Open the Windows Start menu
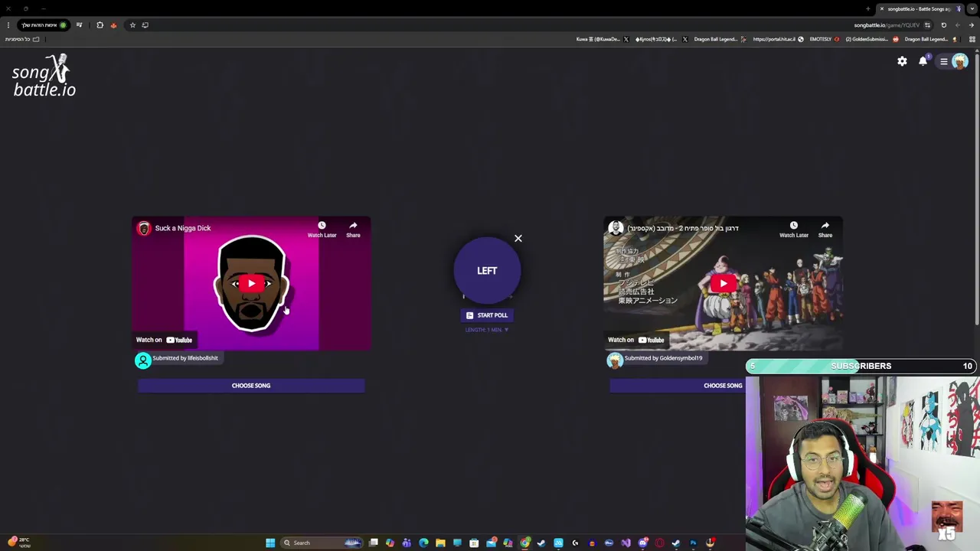Viewport: 980px width, 551px height. 270,543
